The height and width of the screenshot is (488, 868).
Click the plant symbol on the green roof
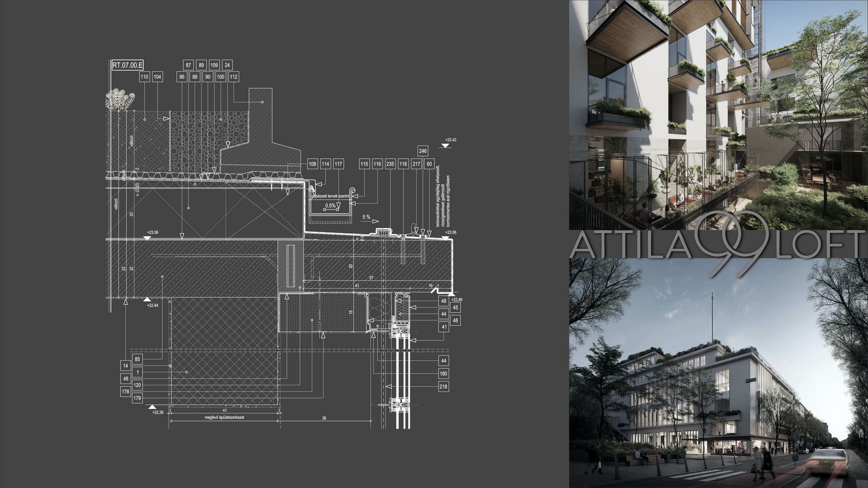[x=120, y=101]
